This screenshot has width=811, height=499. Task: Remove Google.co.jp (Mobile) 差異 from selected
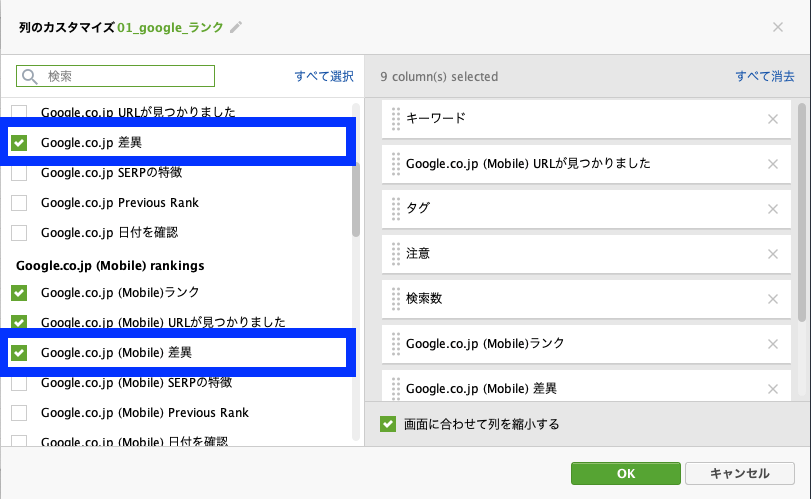[773, 389]
